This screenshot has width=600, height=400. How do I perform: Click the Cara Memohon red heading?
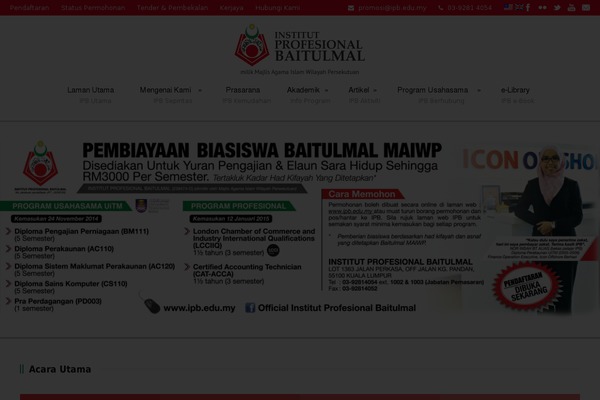click(x=362, y=194)
